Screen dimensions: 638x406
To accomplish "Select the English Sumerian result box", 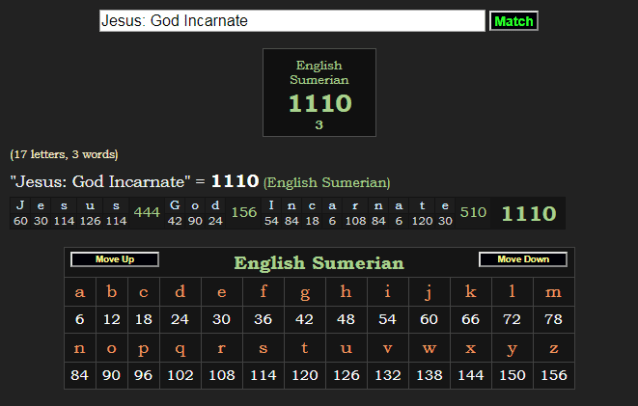I will pyautogui.click(x=319, y=92).
